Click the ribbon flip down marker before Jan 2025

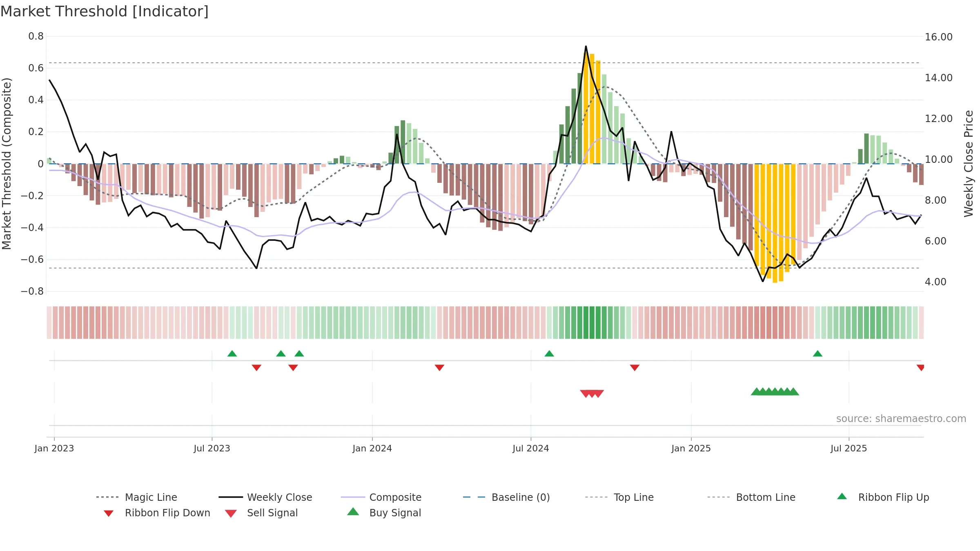635,368
